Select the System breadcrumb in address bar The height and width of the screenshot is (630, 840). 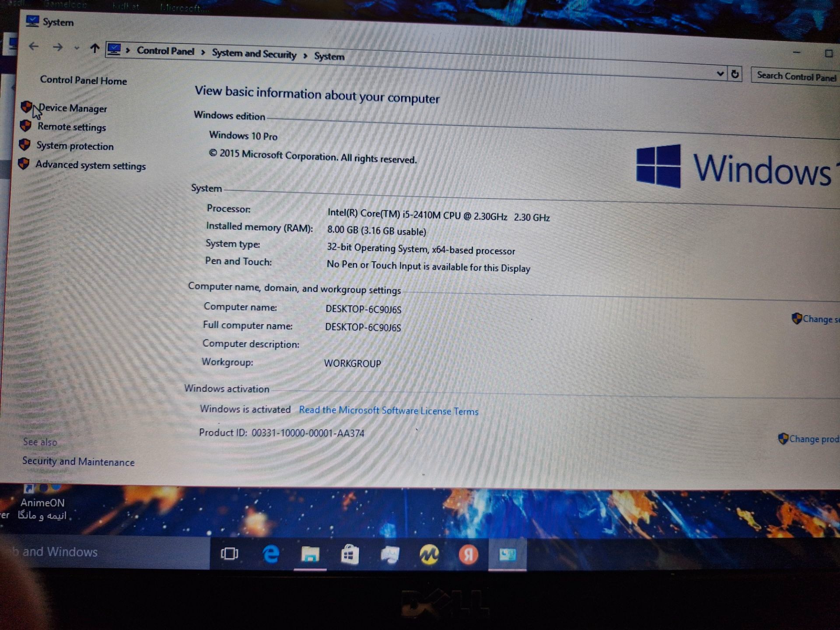tap(329, 56)
